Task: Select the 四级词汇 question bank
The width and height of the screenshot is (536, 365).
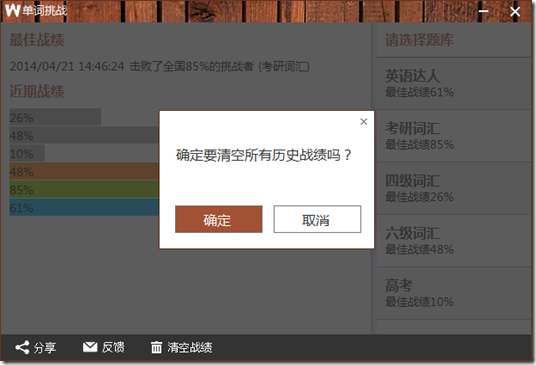Action: point(454,188)
